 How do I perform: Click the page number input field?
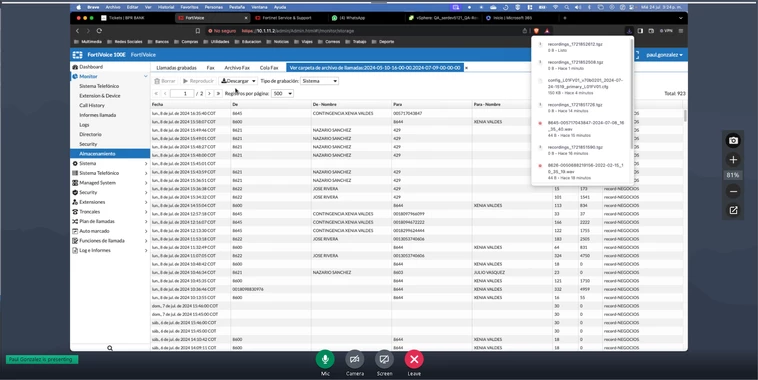[182, 93]
